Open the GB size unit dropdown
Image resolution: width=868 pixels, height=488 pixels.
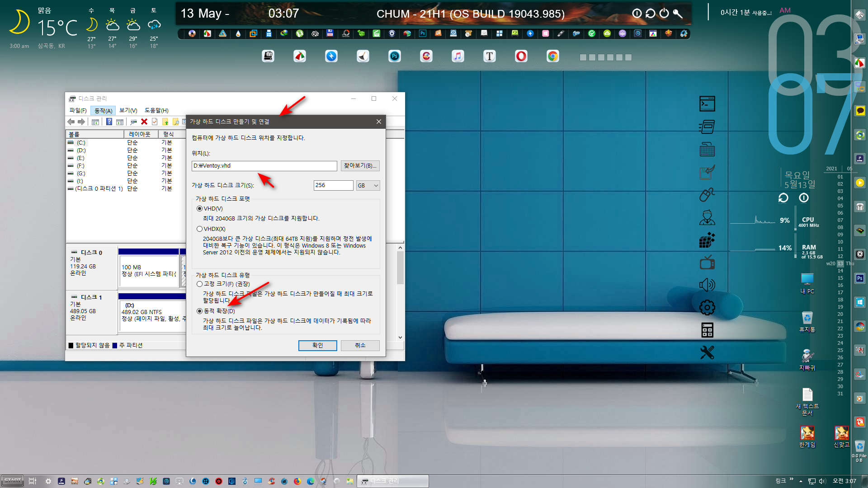[368, 185]
